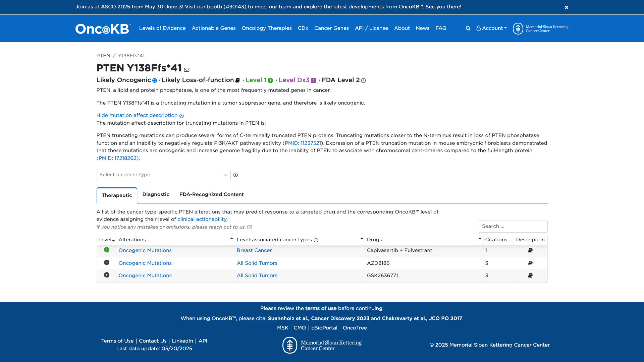The height and width of the screenshot is (362, 644).
Task: Click the Memorial Sloan Kettering header logo
Action: (540, 28)
